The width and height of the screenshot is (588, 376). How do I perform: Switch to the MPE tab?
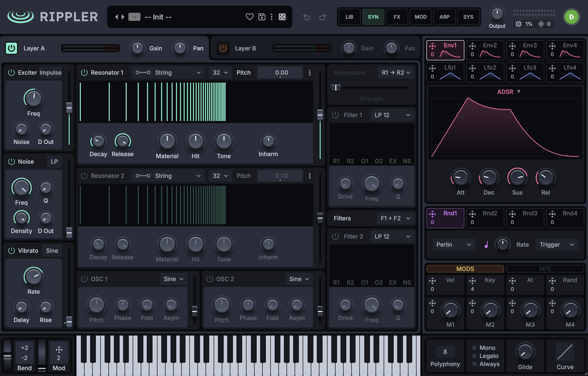coord(545,269)
